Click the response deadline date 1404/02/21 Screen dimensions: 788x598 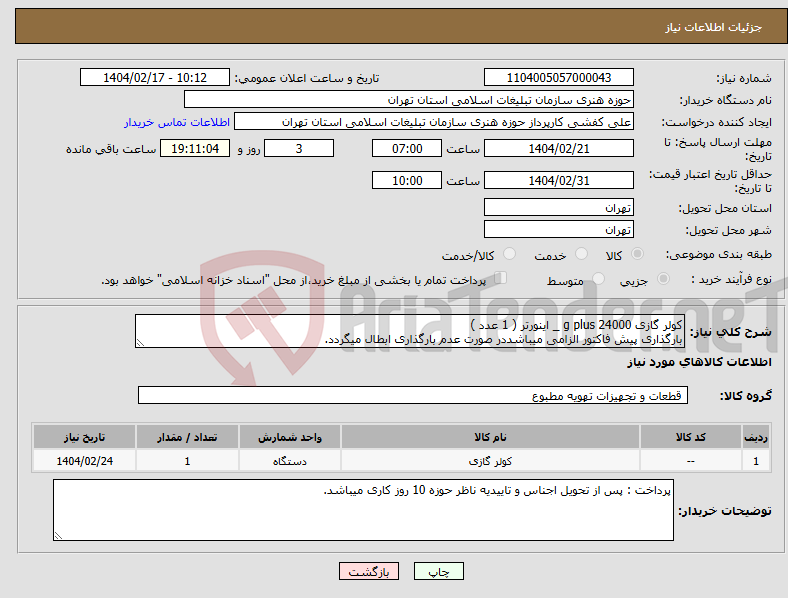click(x=558, y=148)
